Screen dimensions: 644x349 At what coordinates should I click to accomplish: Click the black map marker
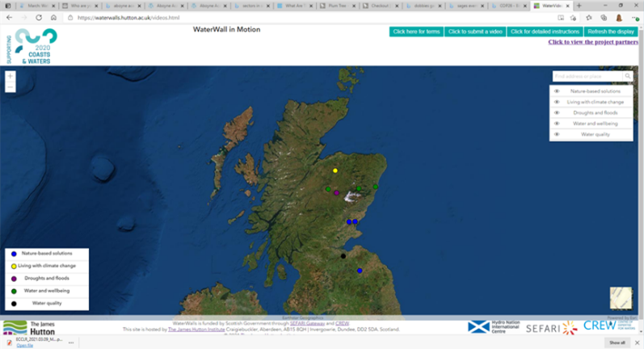click(343, 256)
